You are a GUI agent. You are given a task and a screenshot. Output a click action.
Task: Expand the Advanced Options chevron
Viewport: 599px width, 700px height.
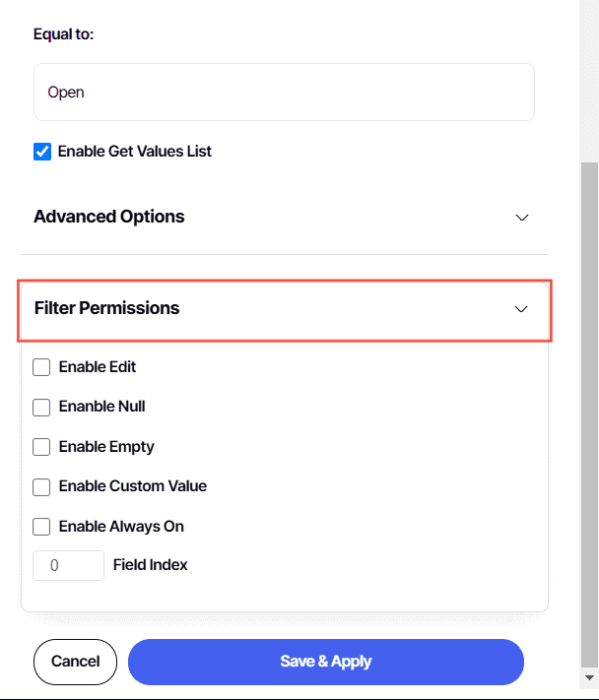click(x=522, y=218)
